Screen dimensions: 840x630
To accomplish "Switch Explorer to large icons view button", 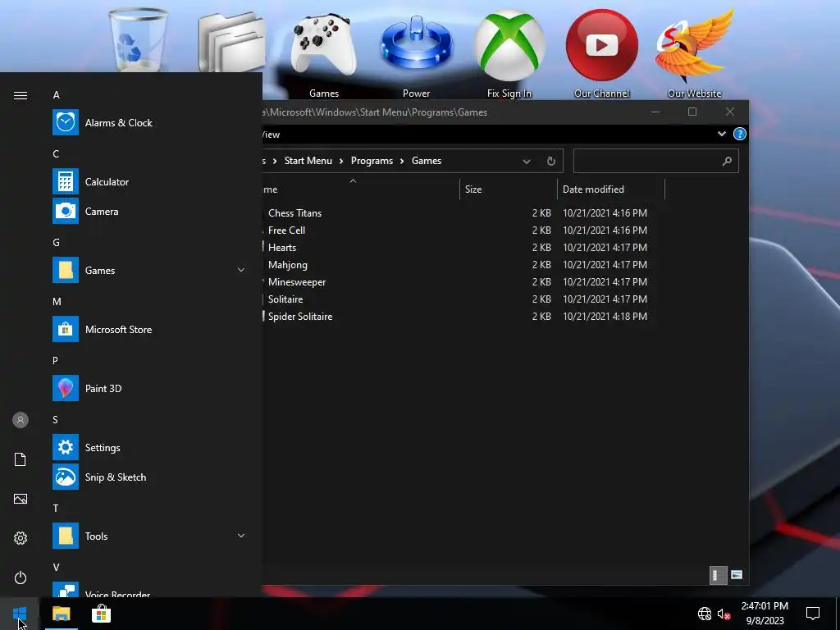I will click(737, 575).
